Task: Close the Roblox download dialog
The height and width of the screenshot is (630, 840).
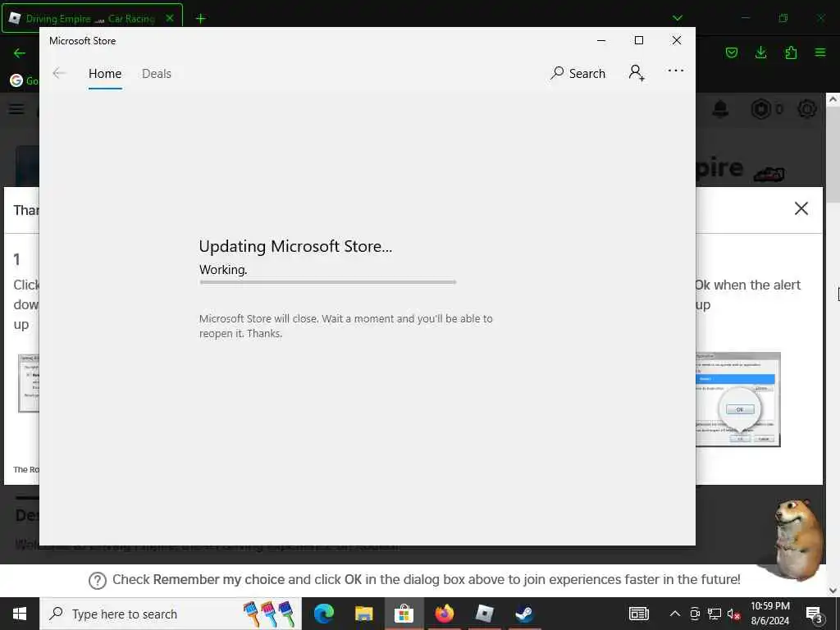Action: (801, 208)
